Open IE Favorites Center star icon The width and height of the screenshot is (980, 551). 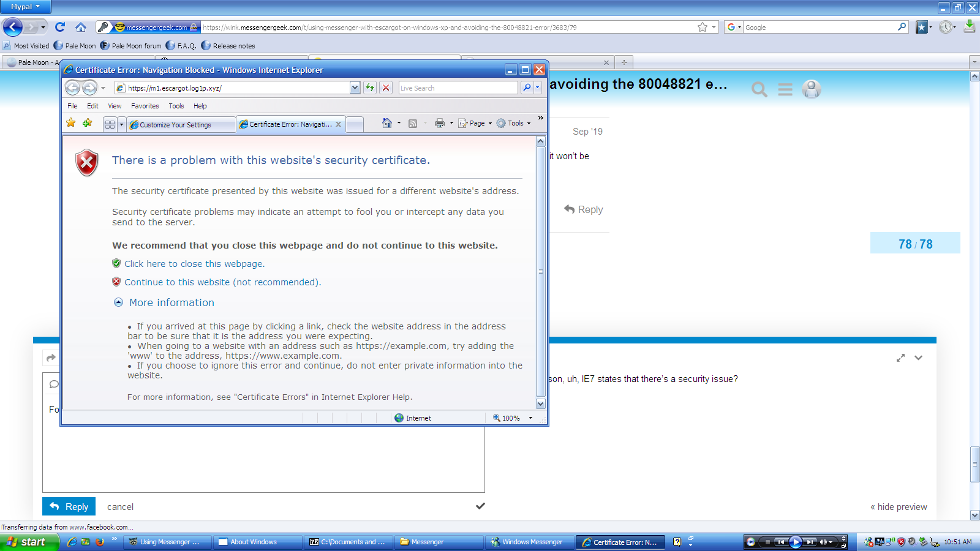point(71,123)
